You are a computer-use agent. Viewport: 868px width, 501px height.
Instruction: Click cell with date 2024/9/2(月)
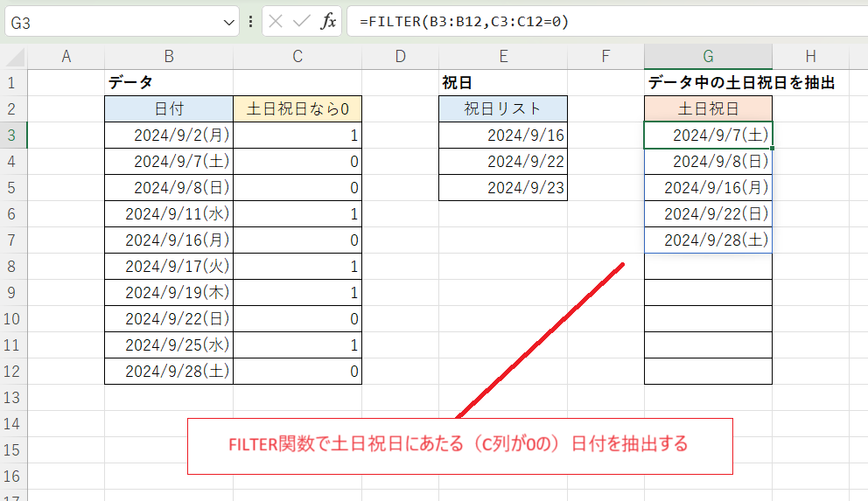click(x=169, y=136)
